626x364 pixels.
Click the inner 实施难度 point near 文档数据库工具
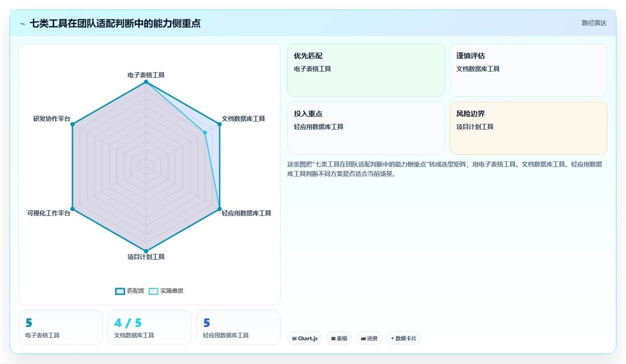(205, 133)
